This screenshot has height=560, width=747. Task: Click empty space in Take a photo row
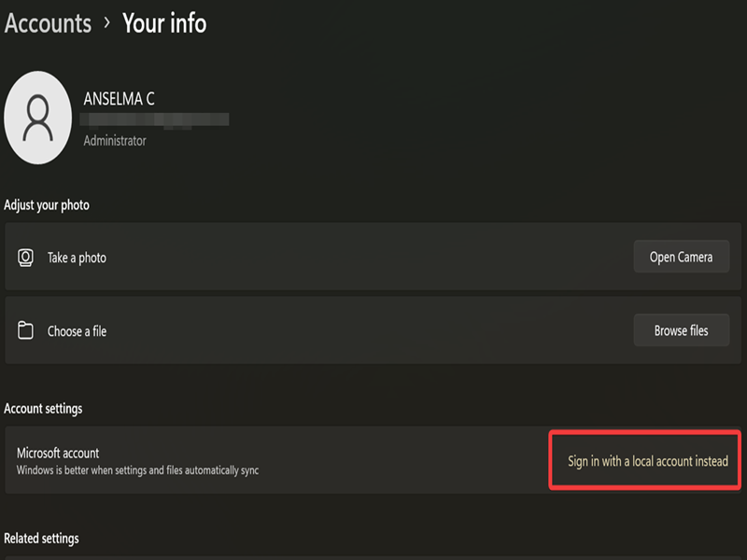tap(373, 258)
